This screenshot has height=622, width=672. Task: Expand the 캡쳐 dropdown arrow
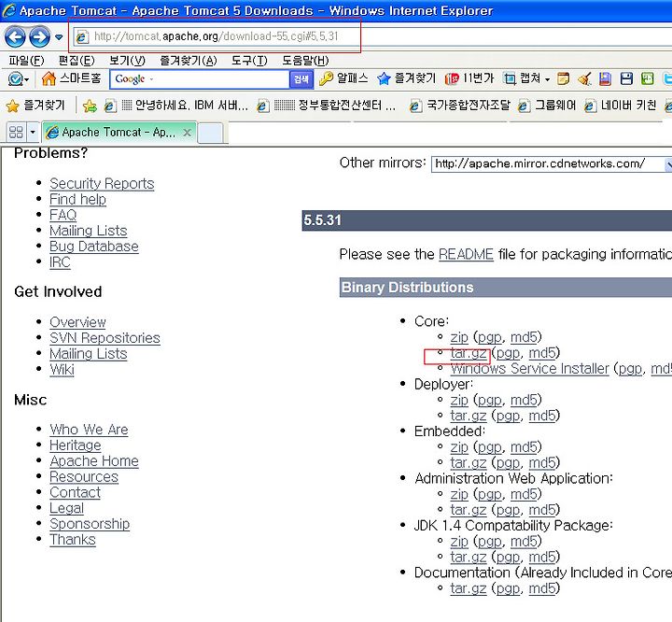click(547, 79)
